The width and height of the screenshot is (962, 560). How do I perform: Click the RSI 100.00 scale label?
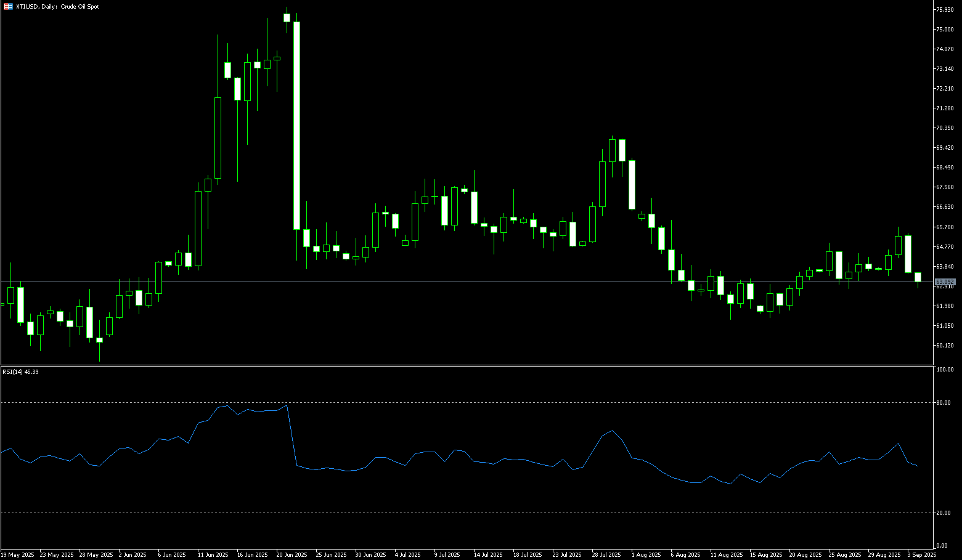[945, 370]
